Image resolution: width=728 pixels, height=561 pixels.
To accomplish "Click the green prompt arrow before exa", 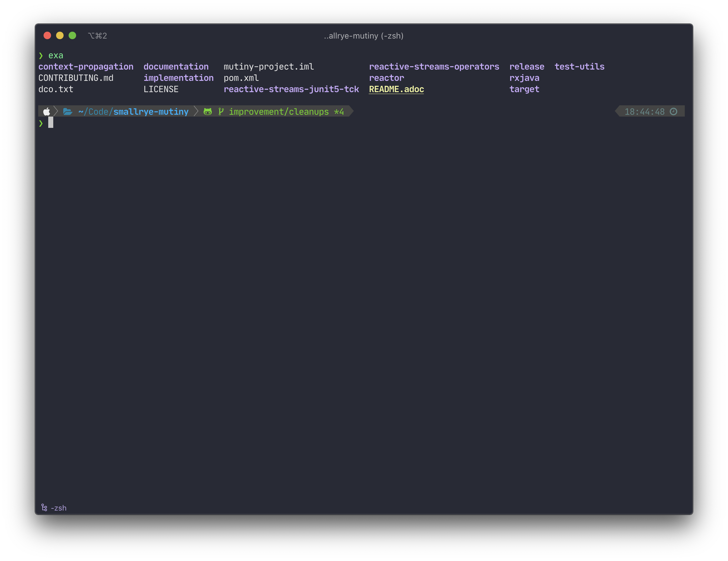I will tap(41, 55).
